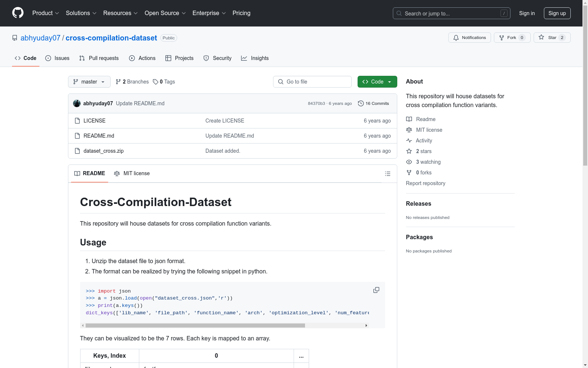Click the Sign in link
The width and height of the screenshot is (588, 368).
(x=527, y=13)
